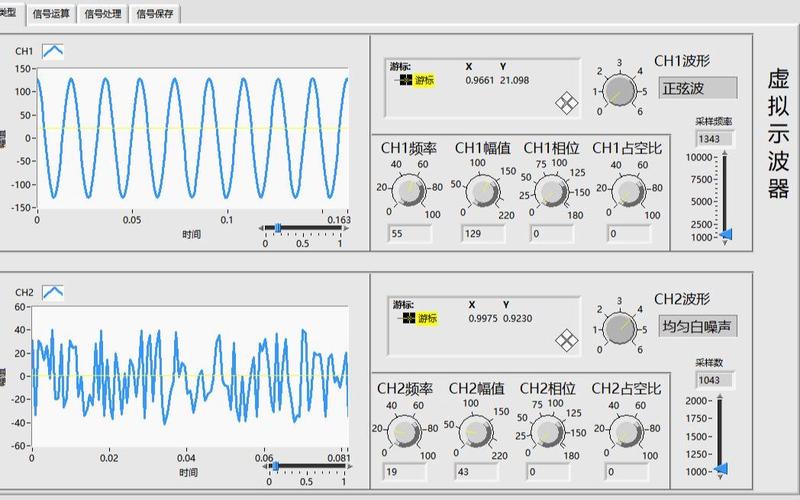Image resolution: width=800 pixels, height=500 pixels.
Task: Click the CH1 cursor X value 0.9661
Action: 480,80
